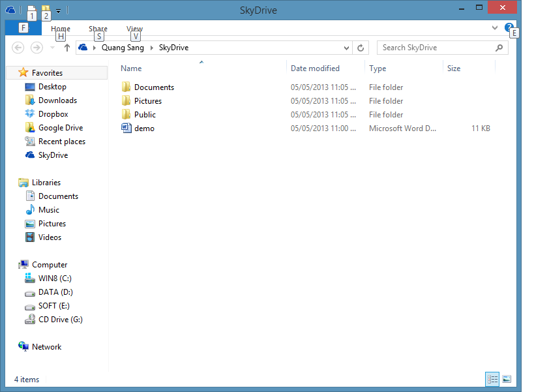
Task: Switch to Large icons view in status bar
Action: tap(507, 379)
